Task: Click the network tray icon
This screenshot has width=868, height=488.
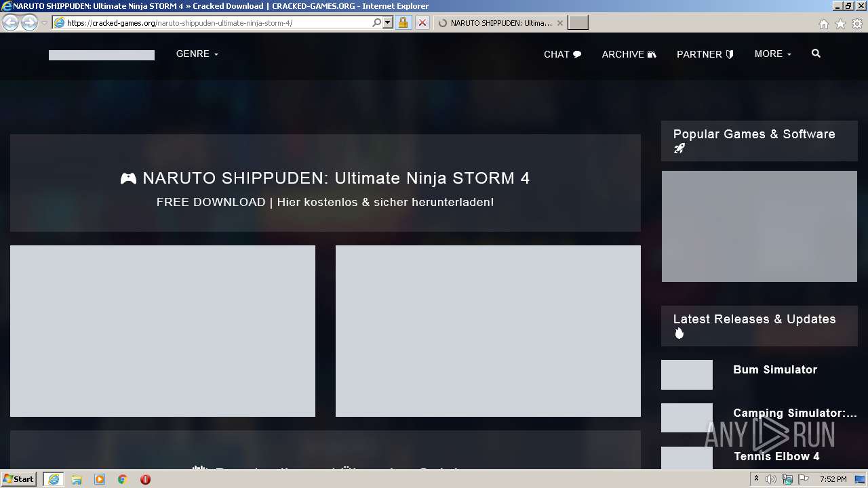Action: coord(787,479)
